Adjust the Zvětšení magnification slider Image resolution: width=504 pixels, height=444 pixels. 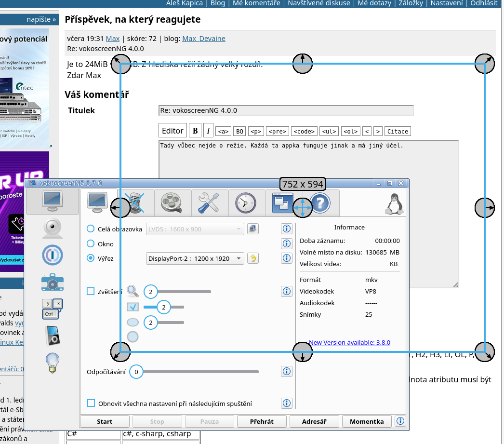point(177,292)
